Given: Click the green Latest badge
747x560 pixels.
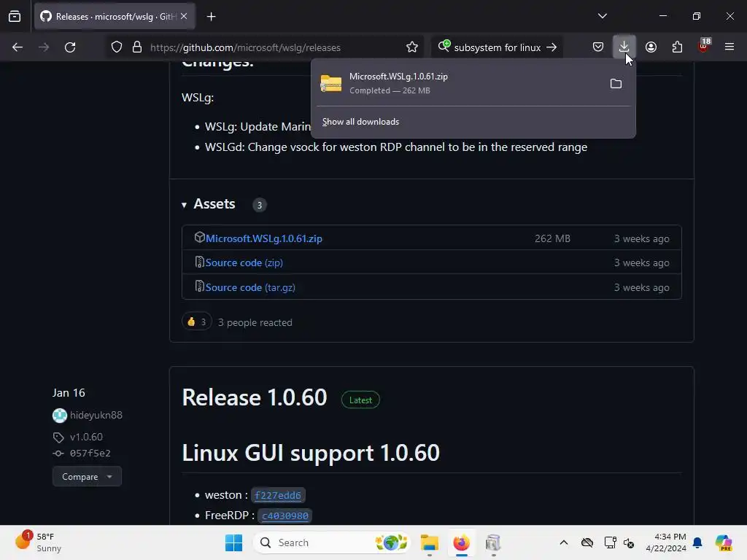Looking at the screenshot, I should click(360, 400).
